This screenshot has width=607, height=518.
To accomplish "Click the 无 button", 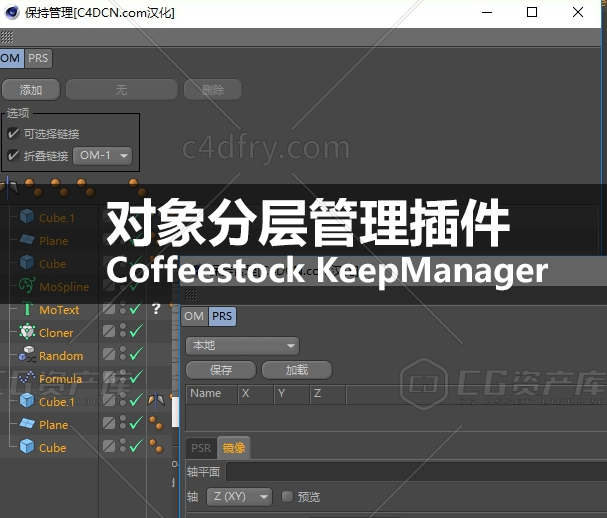I will [122, 90].
